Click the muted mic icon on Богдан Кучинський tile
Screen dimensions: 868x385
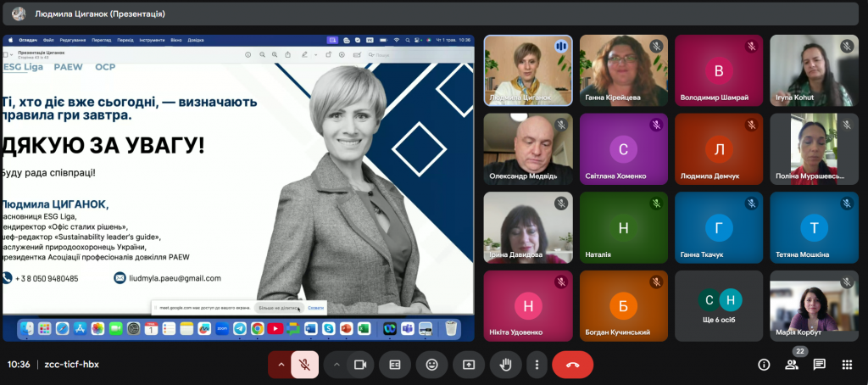pyautogui.click(x=656, y=282)
